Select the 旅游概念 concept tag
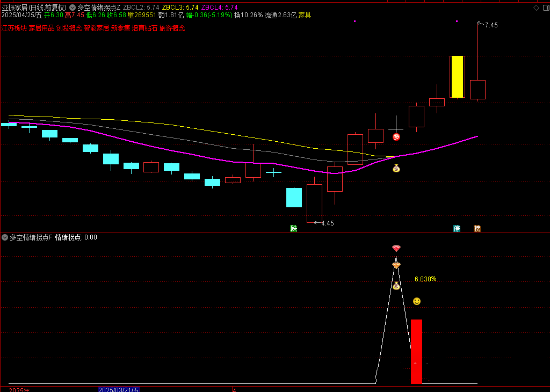550x392 pixels. pos(172,28)
